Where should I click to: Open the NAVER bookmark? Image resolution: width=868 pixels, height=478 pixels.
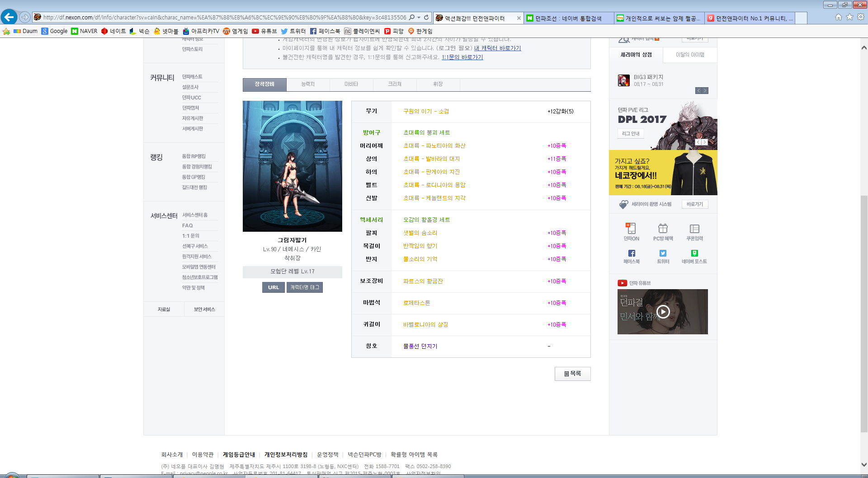(x=84, y=31)
